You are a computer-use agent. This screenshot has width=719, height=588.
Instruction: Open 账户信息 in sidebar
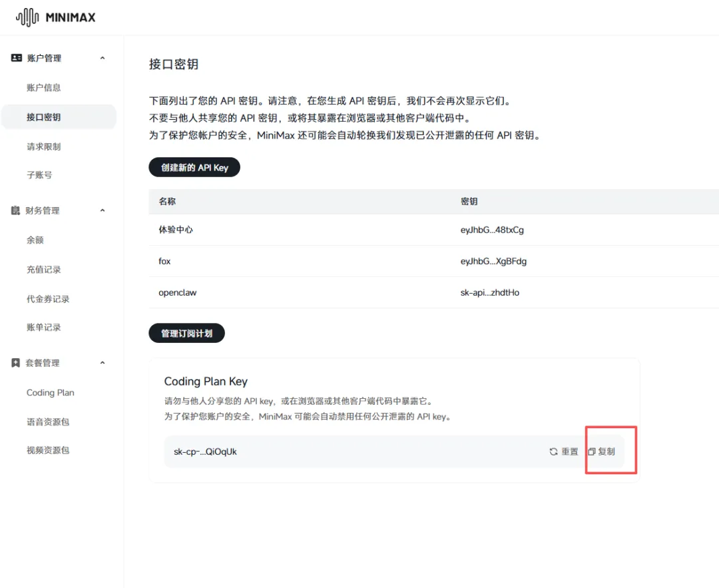tap(43, 88)
